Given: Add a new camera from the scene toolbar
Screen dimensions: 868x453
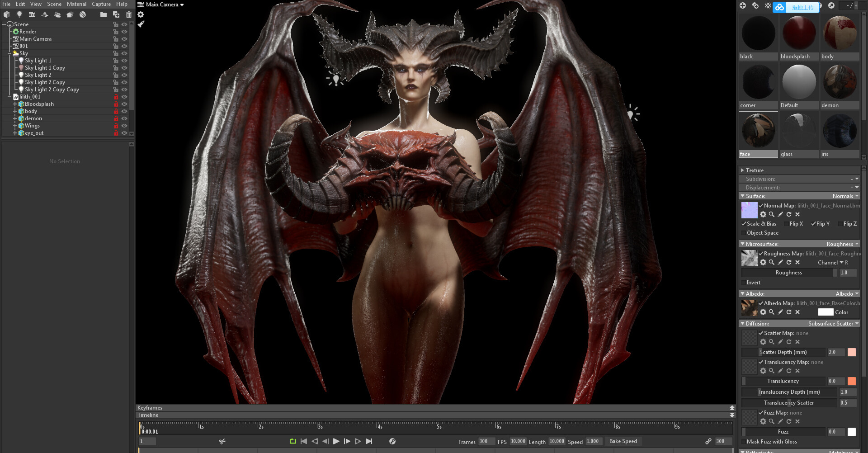Looking at the screenshot, I should 32,14.
